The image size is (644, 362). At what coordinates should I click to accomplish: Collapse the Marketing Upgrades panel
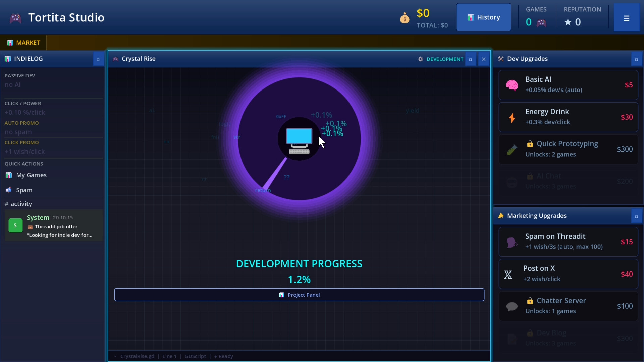(x=636, y=216)
